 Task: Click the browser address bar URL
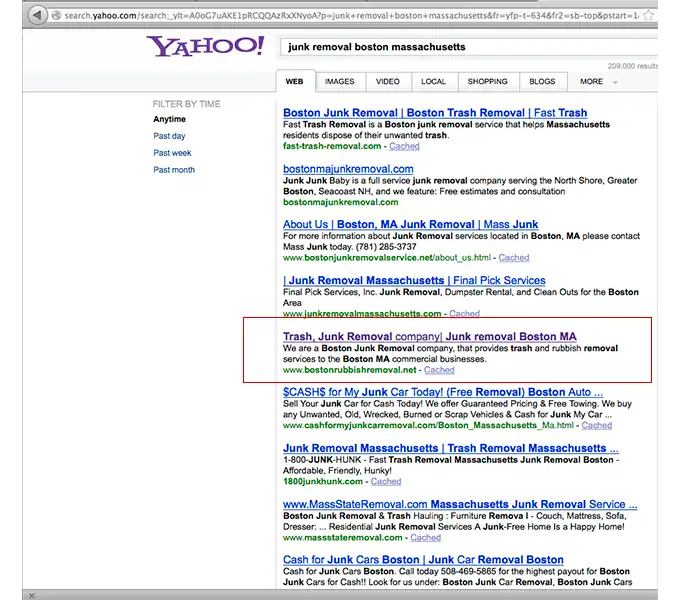pos(351,16)
